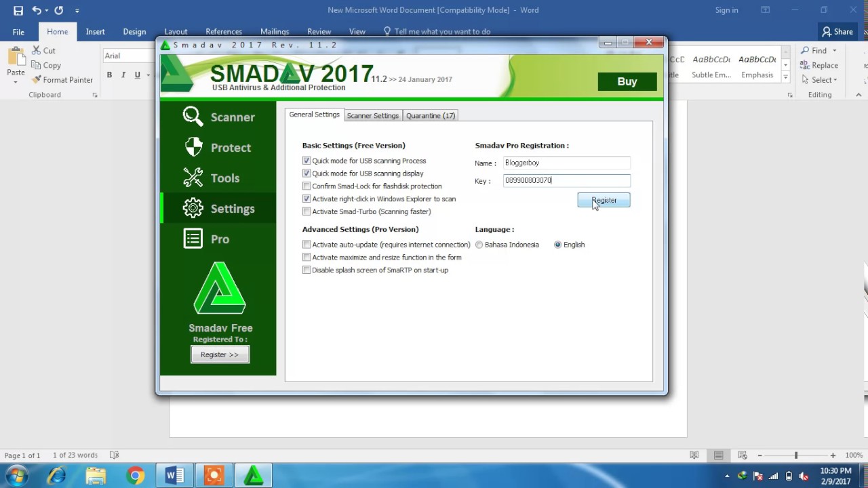Select the Tools wrench icon
868x488 pixels.
pos(193,178)
